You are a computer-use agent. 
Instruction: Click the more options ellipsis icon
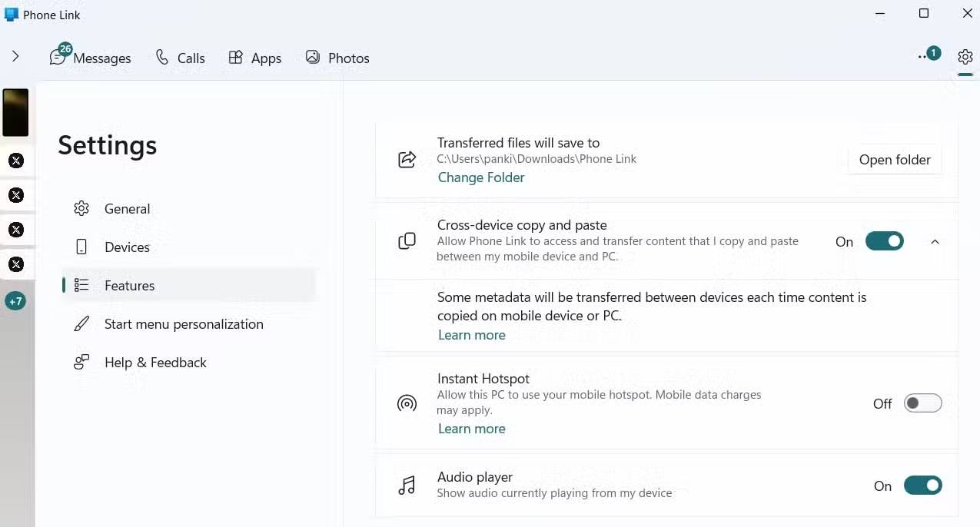[x=922, y=58]
